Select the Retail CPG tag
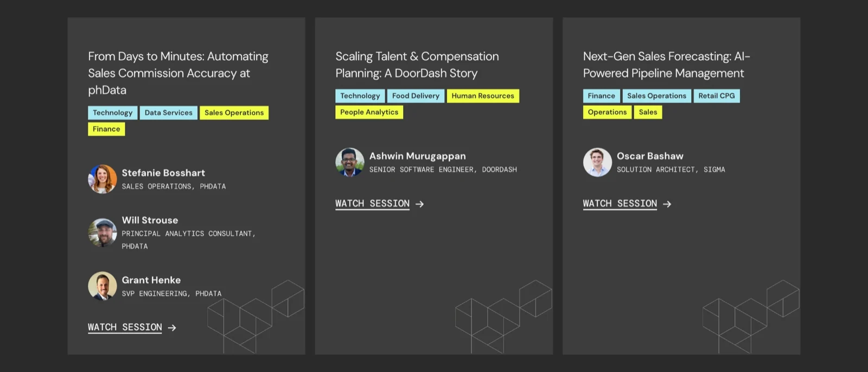The image size is (868, 372). (x=717, y=96)
